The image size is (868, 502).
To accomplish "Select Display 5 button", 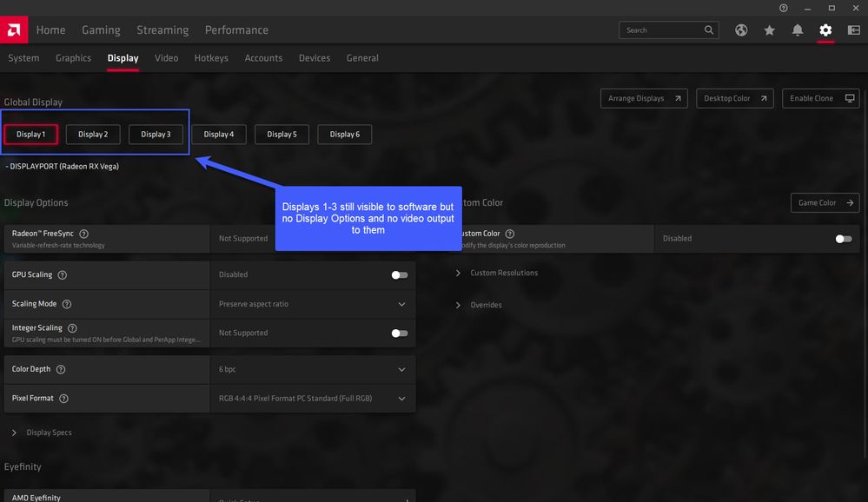I will coord(282,135).
